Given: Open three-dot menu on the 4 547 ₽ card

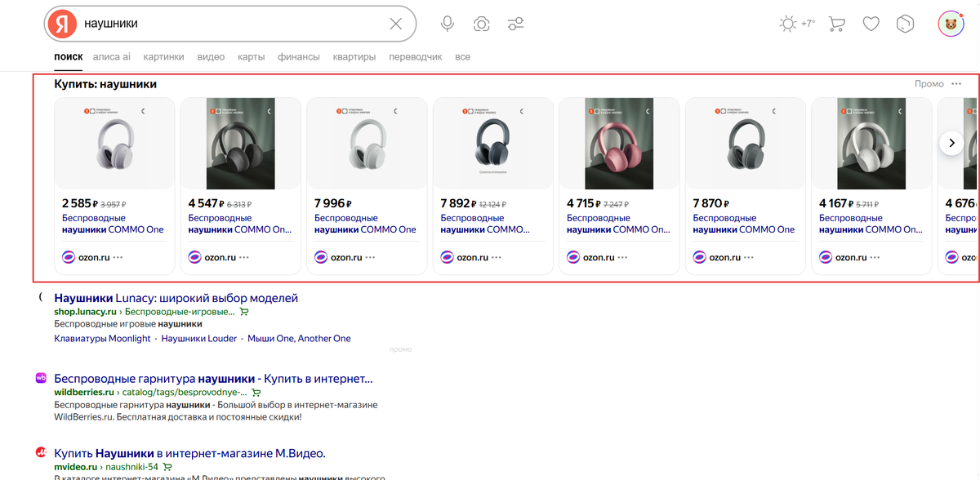Looking at the screenshot, I should click(244, 257).
